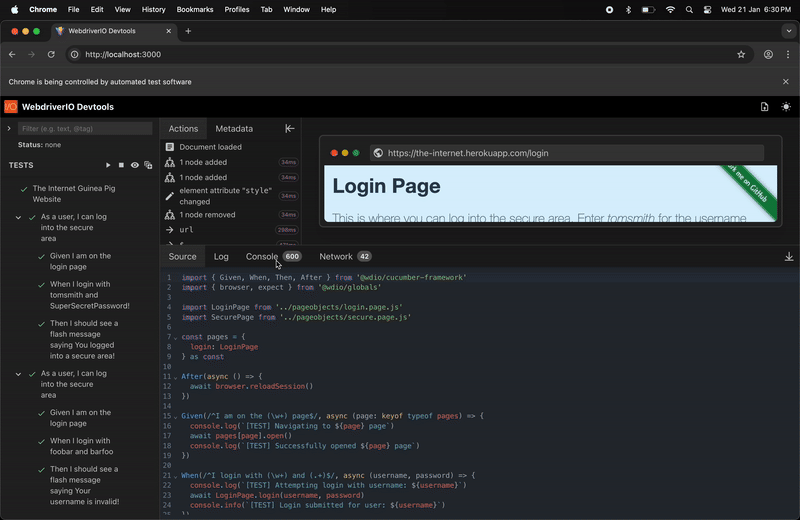Click the collapse-all icon in the Tests header
The image size is (800, 520).
coord(148,165)
